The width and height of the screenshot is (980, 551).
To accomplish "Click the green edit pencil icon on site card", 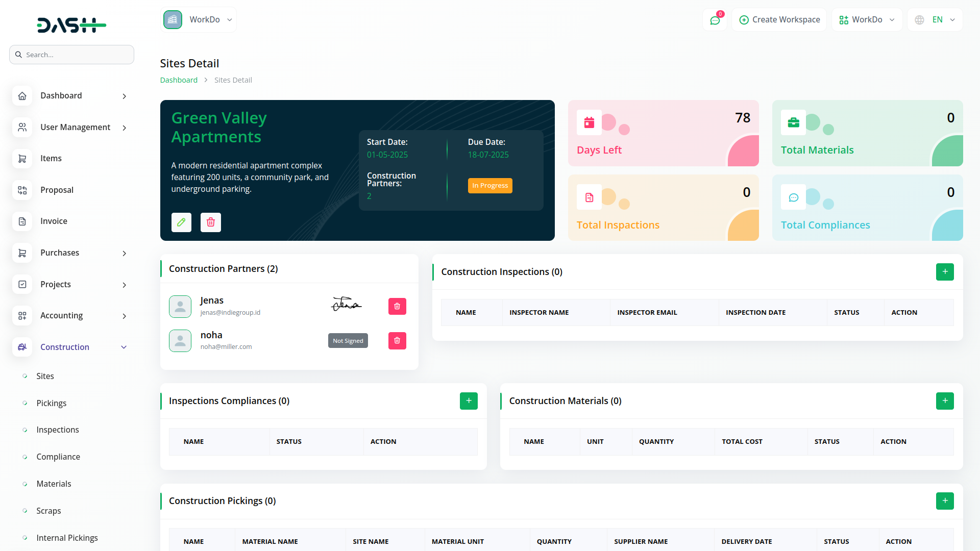I will click(x=181, y=222).
